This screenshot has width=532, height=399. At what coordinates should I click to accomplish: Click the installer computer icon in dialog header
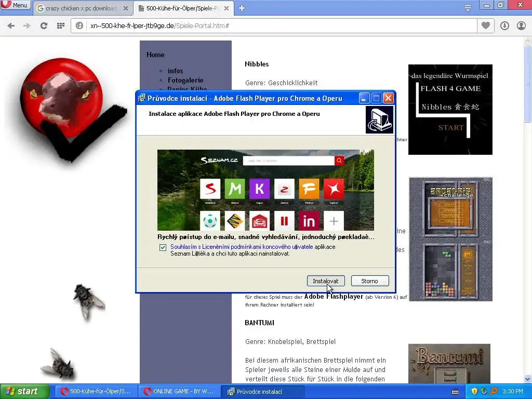pyautogui.click(x=379, y=120)
